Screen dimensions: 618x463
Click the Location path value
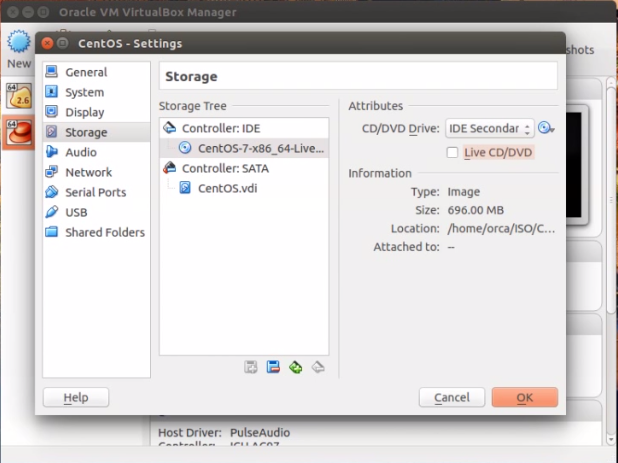pos(501,229)
